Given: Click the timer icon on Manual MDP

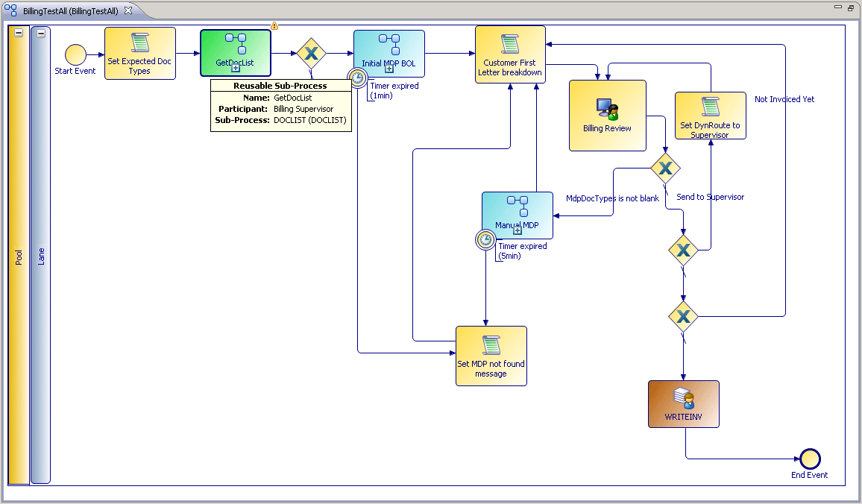Looking at the screenshot, I should [x=485, y=239].
